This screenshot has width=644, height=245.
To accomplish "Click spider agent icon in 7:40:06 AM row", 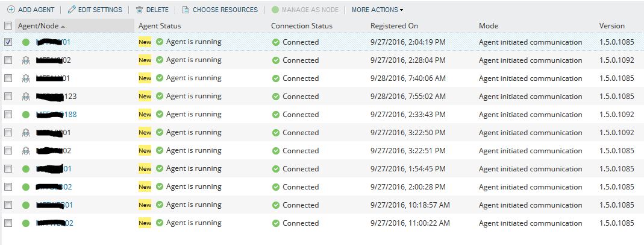I will pyautogui.click(x=26, y=78).
